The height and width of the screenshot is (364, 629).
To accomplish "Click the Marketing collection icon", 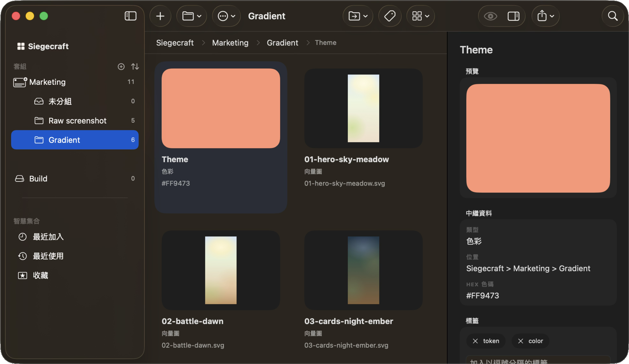I will coord(20,82).
